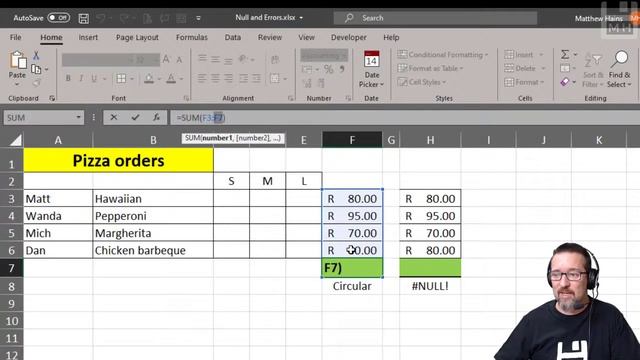Screen dimensions: 640x360
Task: Decrease font size with the small A
Action: pos(179,60)
